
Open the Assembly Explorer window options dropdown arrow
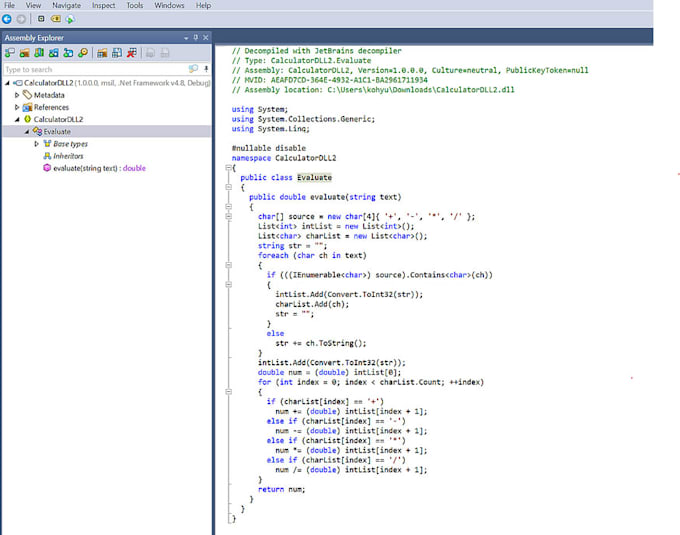pyautogui.click(x=186, y=38)
